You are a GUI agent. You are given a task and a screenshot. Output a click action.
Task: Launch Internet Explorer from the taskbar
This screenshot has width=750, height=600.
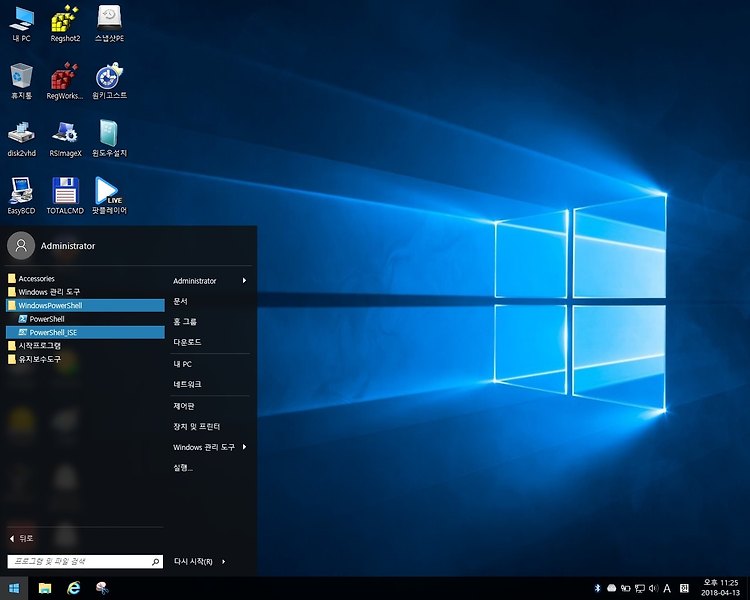[73, 588]
